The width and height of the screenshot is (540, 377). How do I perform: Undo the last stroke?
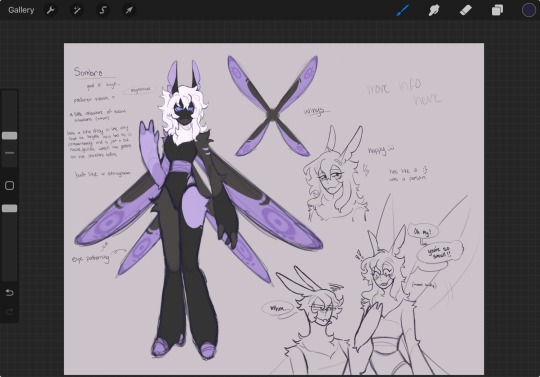tap(10, 293)
